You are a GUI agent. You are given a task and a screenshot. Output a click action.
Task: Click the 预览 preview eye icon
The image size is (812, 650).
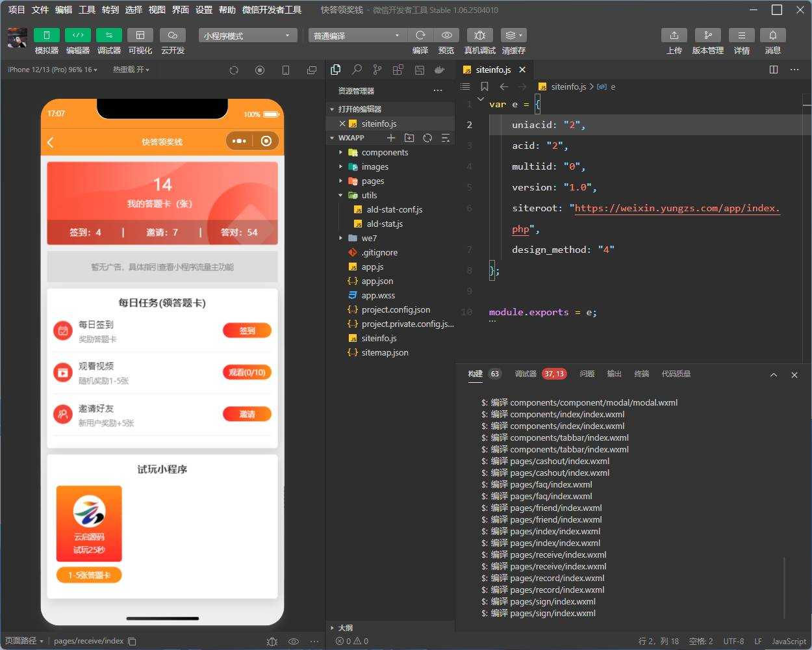[x=447, y=35]
